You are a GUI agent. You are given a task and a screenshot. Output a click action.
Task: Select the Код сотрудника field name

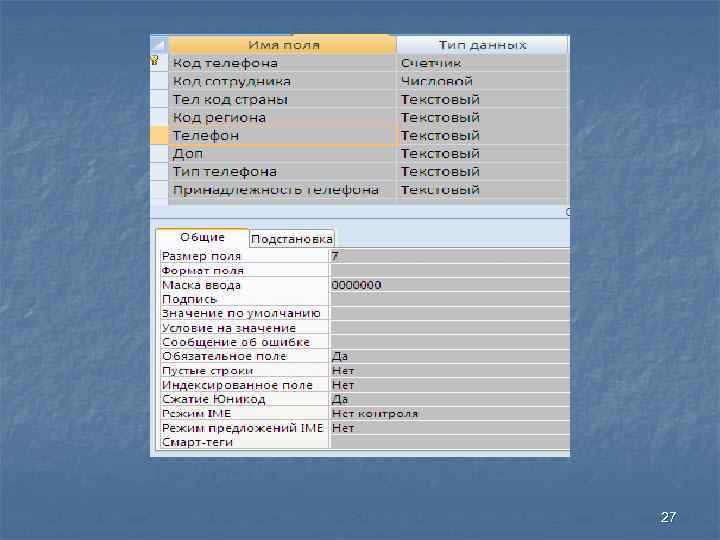tap(282, 81)
